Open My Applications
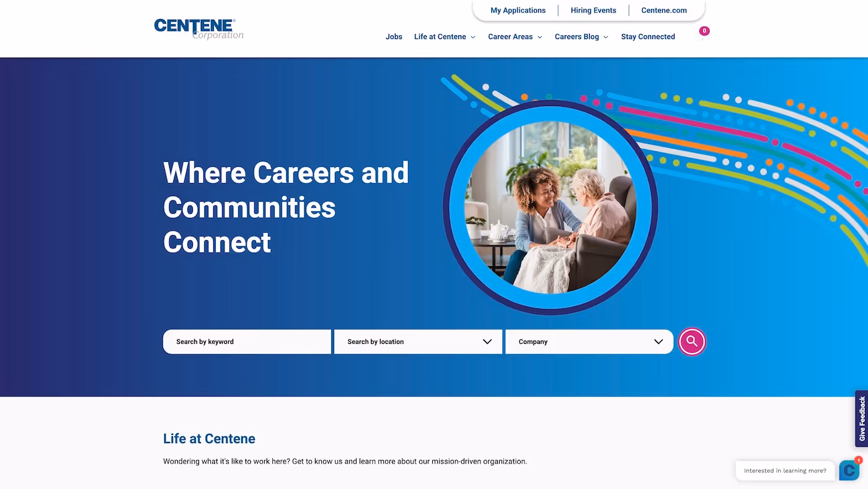Viewport: 868px width, 489px height. 518,10
